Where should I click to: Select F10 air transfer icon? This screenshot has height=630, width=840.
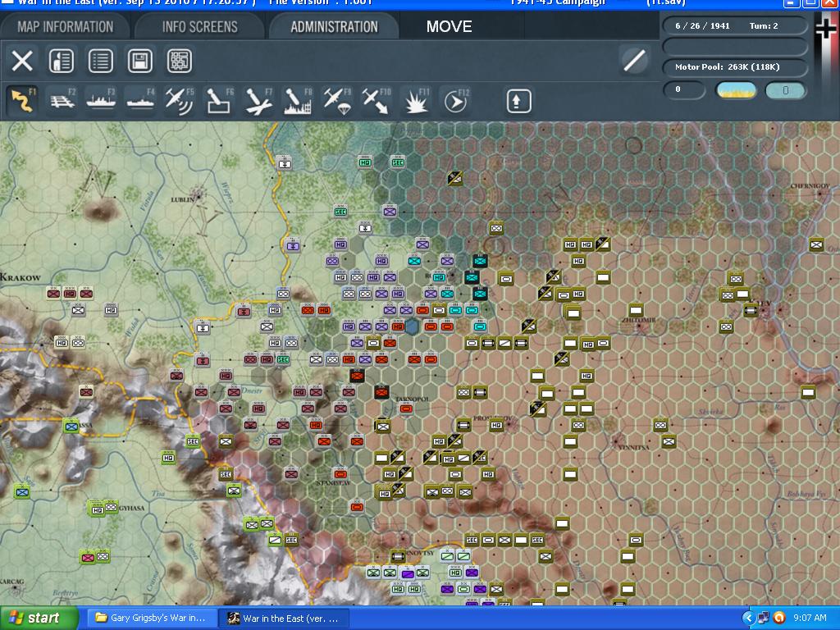377,101
